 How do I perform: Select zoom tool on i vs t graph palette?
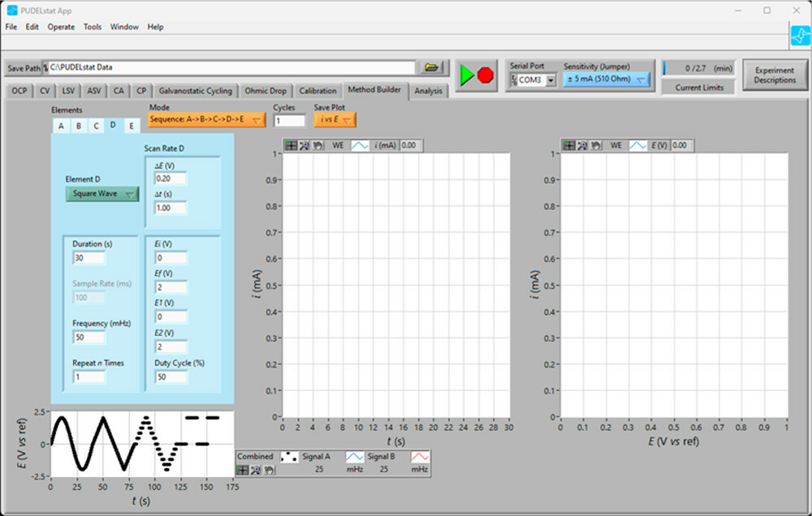pyautogui.click(x=304, y=145)
